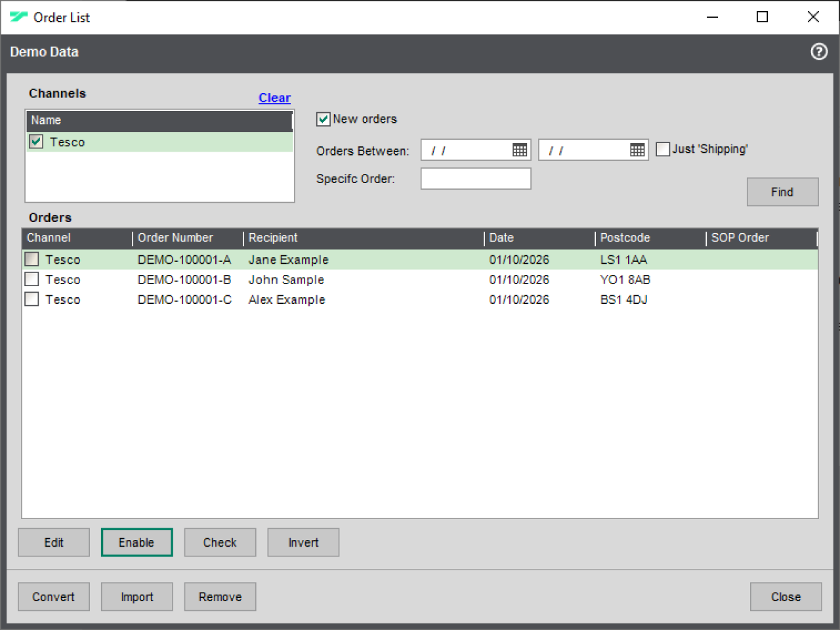Click the Invert button
Image resolution: width=840 pixels, height=630 pixels.
(x=303, y=543)
